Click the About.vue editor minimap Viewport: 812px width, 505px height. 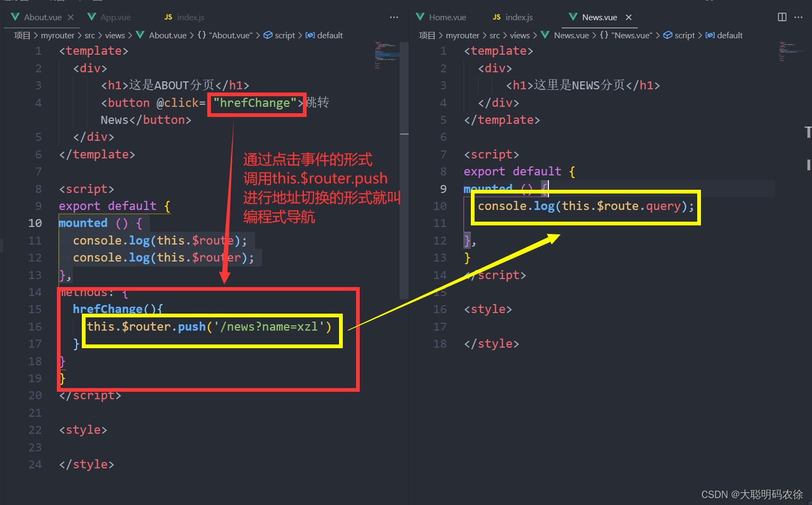[386, 55]
